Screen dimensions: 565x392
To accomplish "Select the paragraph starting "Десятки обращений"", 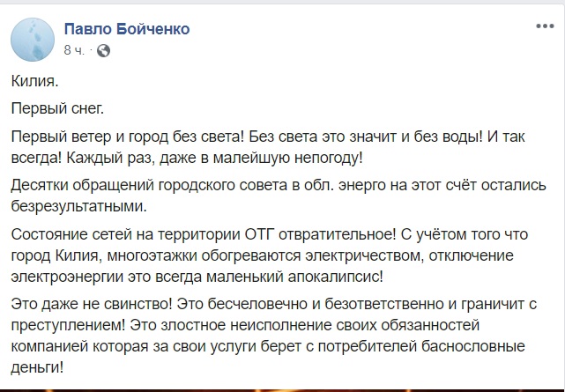I will 279,196.
